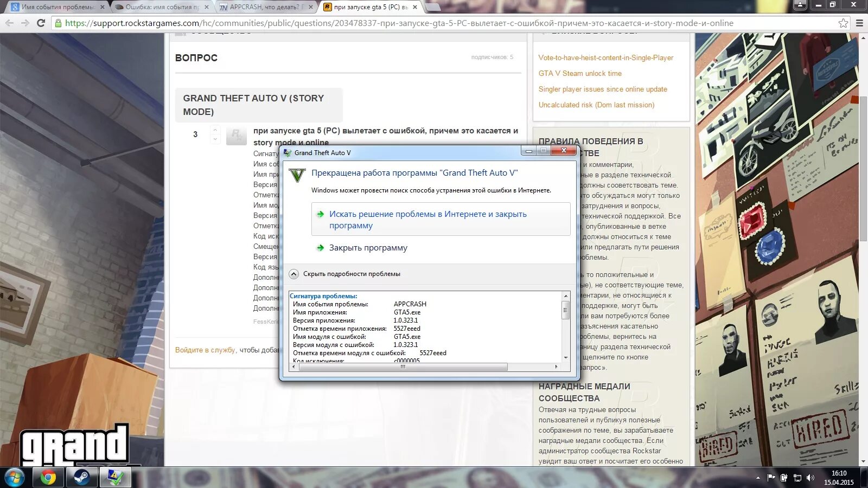This screenshot has width=868, height=488.
Task: Click the Сигнатура проблемы heading
Action: [323, 296]
